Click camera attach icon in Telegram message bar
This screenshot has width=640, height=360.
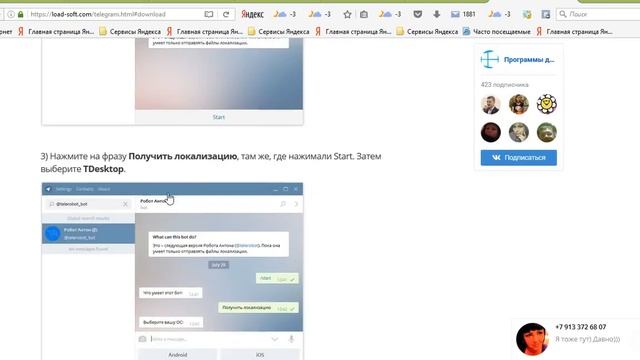[142, 339]
